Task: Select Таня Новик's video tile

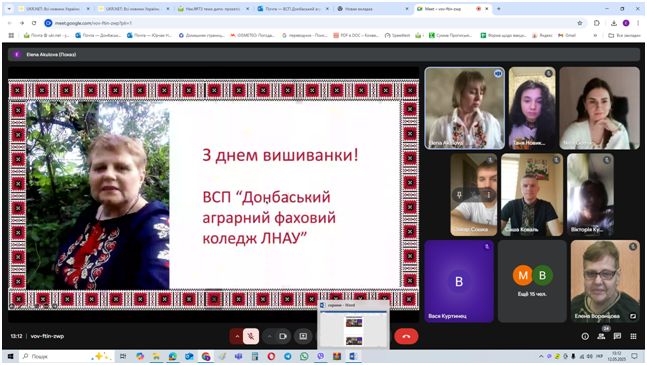Action: click(x=532, y=108)
